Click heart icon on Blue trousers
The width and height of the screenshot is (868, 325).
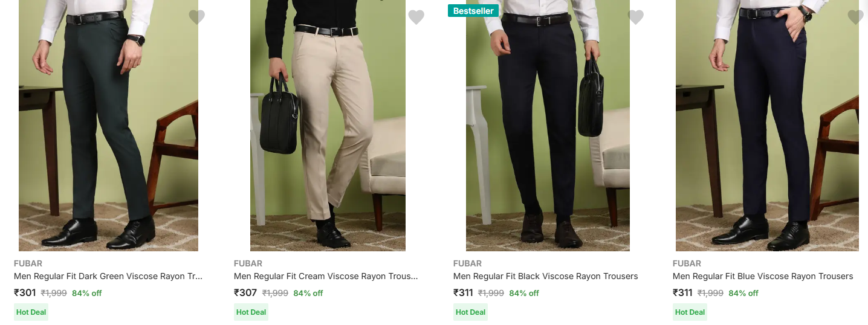coord(855,17)
